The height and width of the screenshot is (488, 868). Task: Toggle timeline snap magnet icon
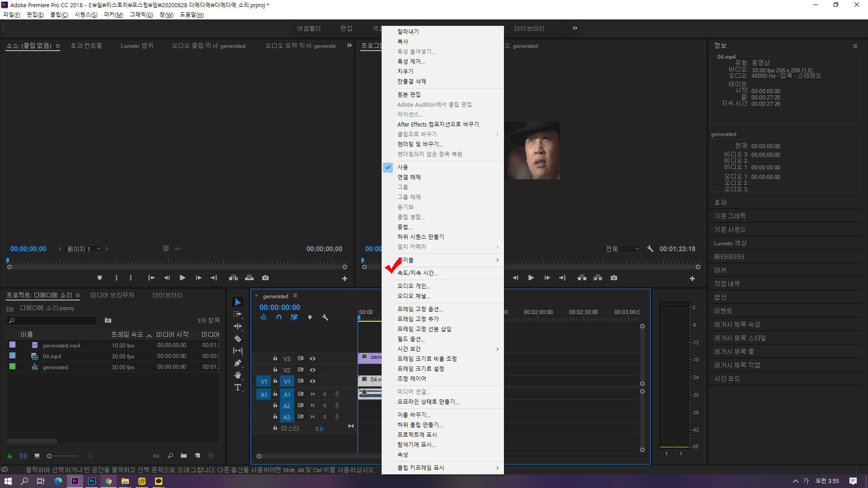[x=279, y=317]
